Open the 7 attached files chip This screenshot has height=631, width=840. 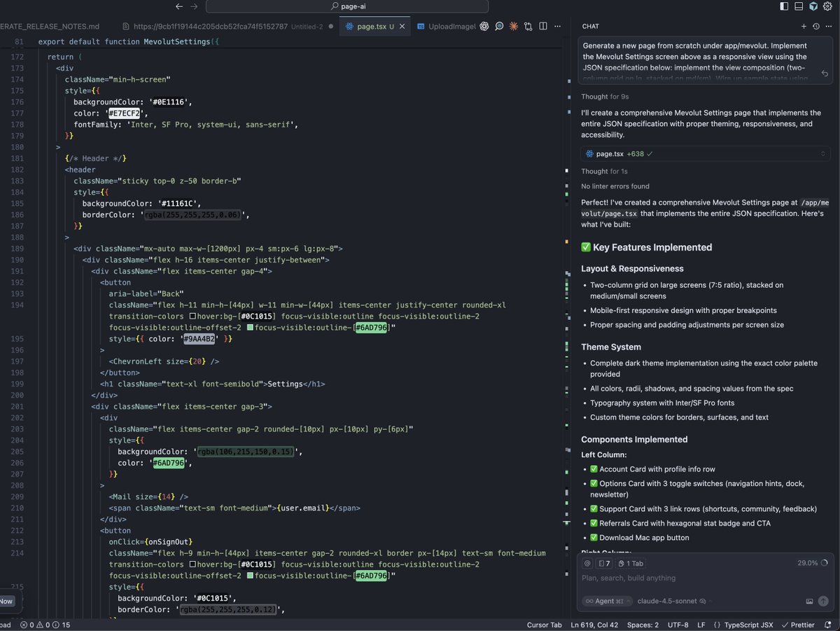604,563
